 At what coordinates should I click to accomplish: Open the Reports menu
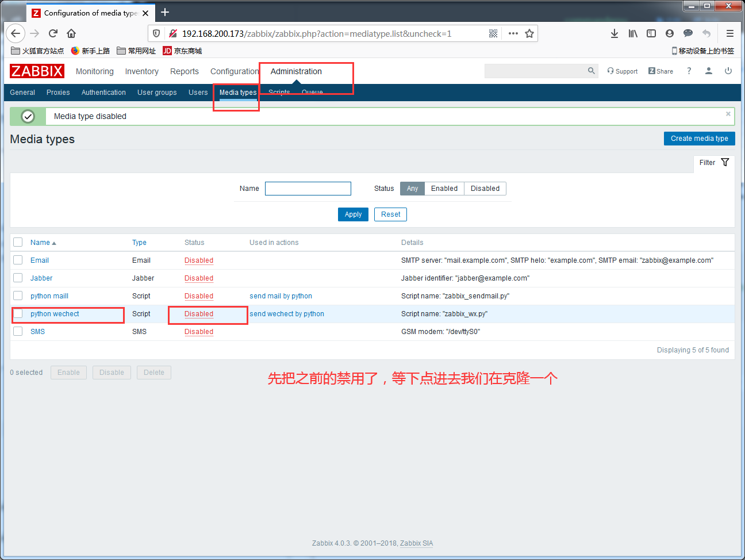tap(185, 71)
